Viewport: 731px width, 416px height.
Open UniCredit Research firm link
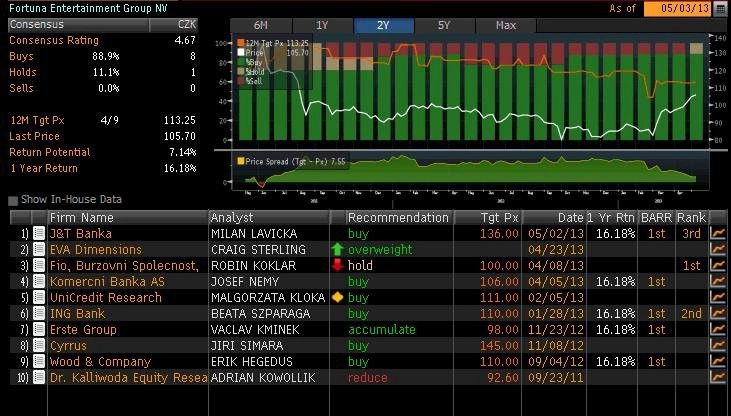105,297
